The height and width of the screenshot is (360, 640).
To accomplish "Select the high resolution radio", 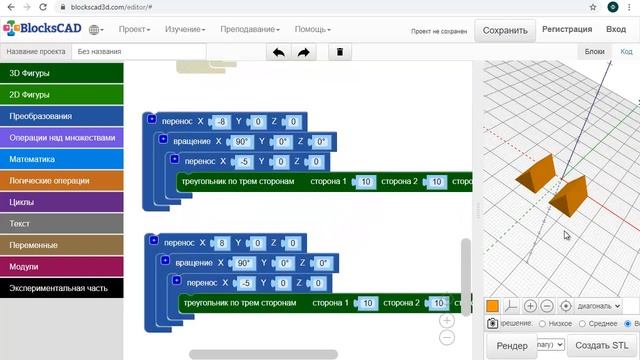I will tap(628, 324).
